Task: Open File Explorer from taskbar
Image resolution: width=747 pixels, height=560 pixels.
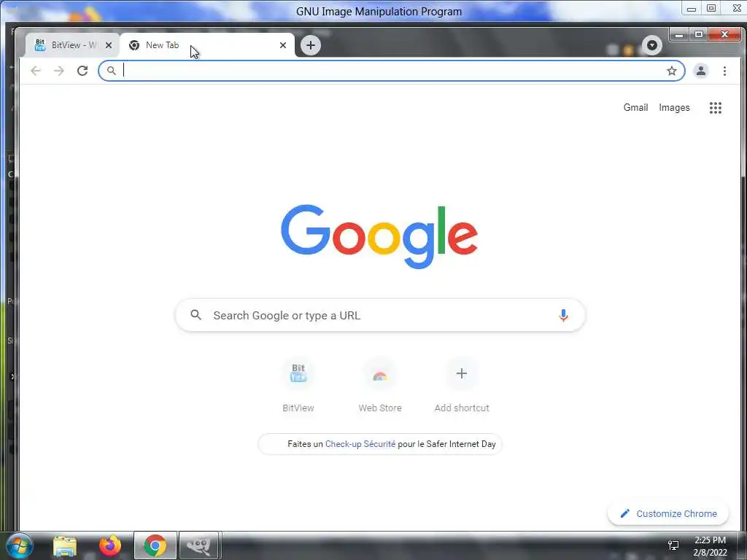Action: (x=65, y=545)
